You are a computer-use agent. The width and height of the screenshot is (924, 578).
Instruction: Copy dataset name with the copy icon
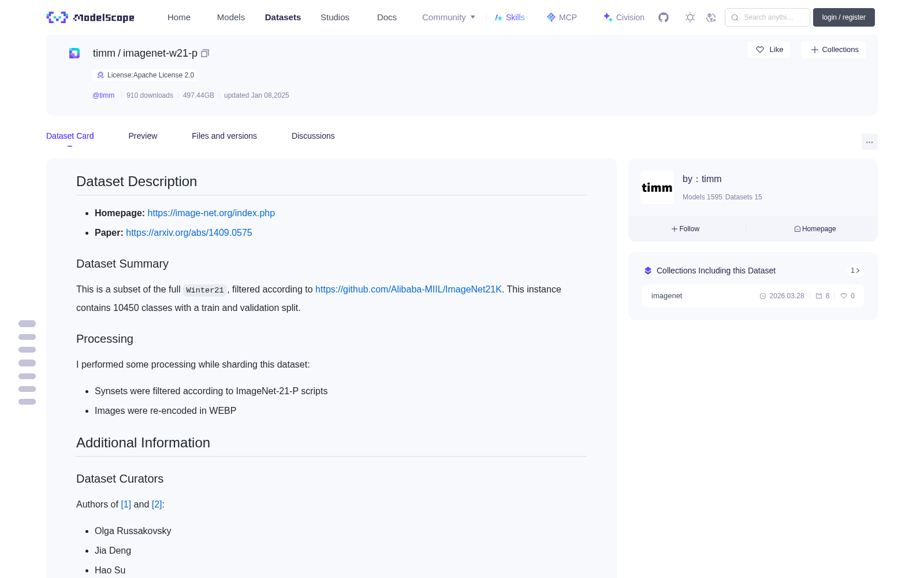205,53
